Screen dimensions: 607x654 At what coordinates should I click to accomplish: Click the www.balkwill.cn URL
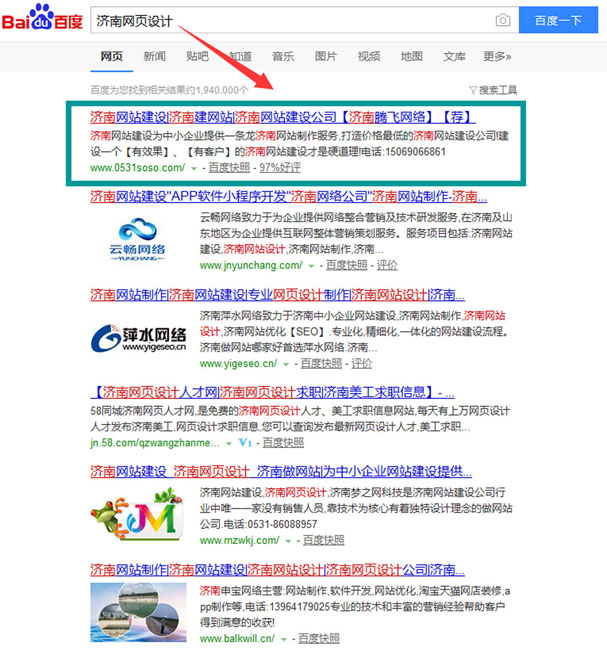pyautogui.click(x=237, y=639)
